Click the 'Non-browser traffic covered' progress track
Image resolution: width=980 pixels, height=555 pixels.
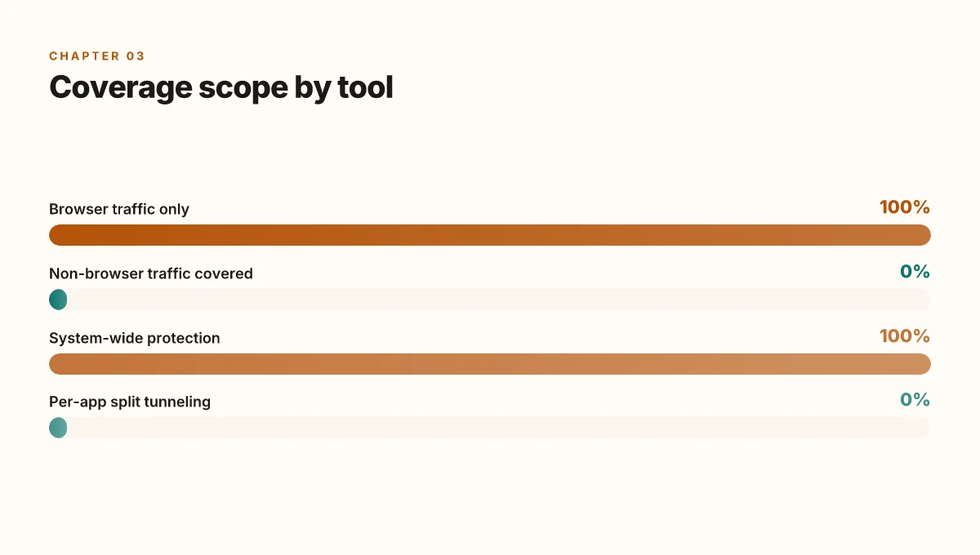[x=490, y=300]
